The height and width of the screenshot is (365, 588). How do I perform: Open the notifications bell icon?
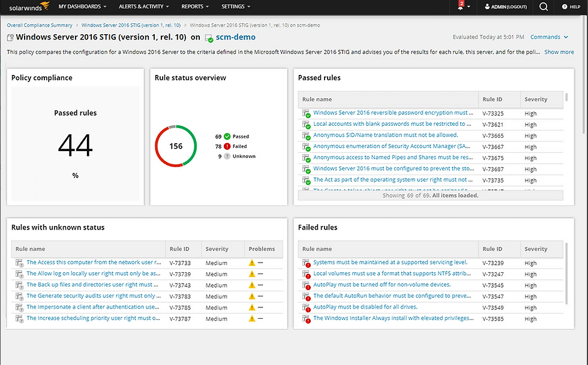[460, 7]
